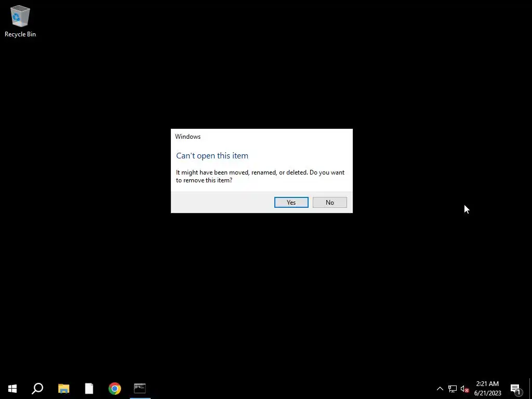This screenshot has width=532, height=399.
Task: Open the blank document taskbar icon
Action: point(89,388)
